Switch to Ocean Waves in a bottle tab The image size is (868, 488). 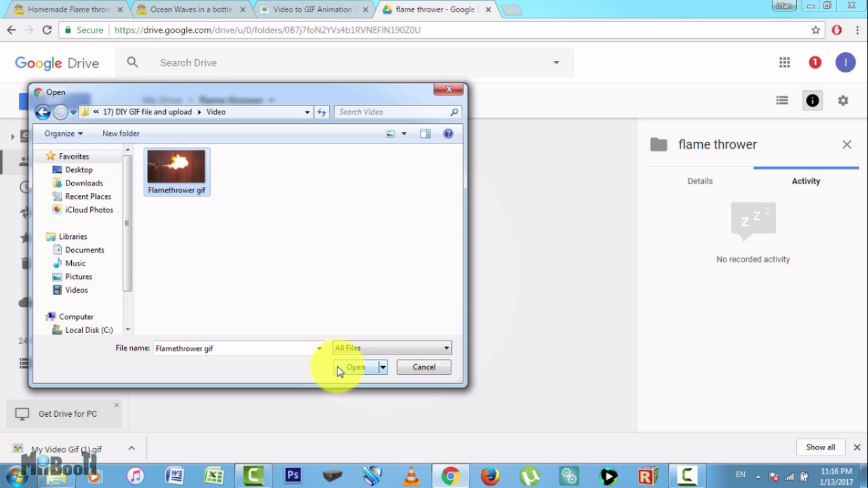coord(191,10)
